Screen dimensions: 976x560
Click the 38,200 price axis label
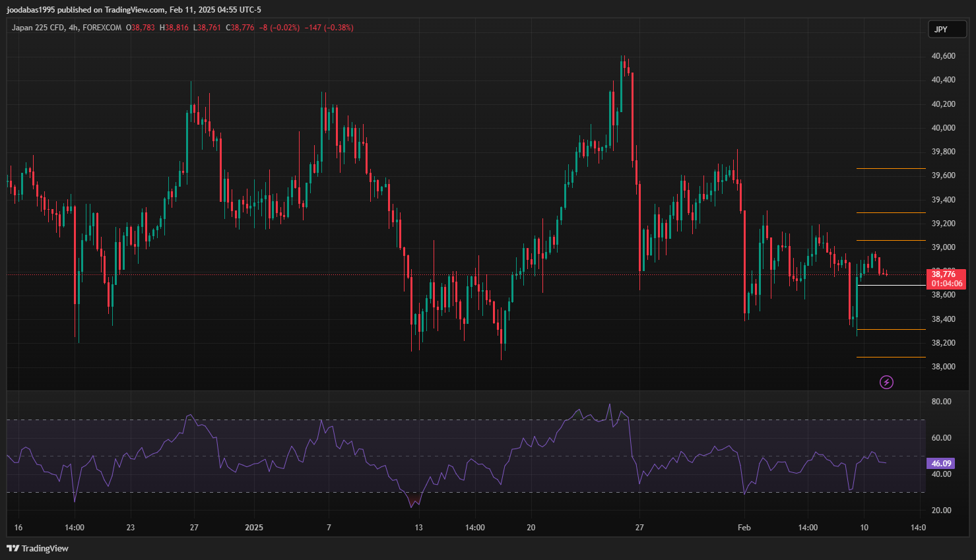tap(943, 343)
